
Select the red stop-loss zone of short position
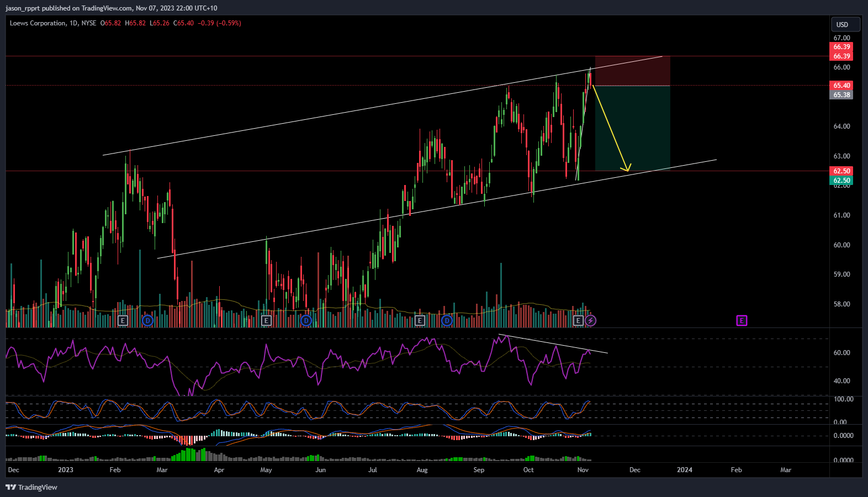(633, 71)
